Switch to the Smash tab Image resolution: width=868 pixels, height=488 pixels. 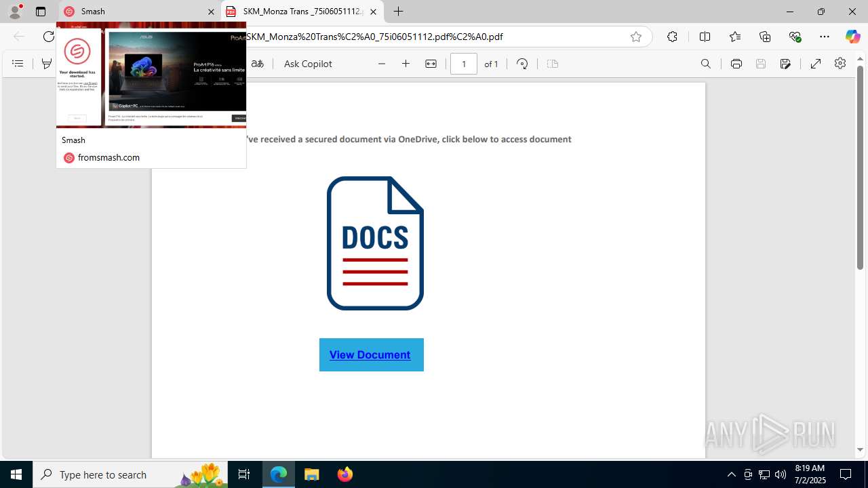tap(140, 12)
